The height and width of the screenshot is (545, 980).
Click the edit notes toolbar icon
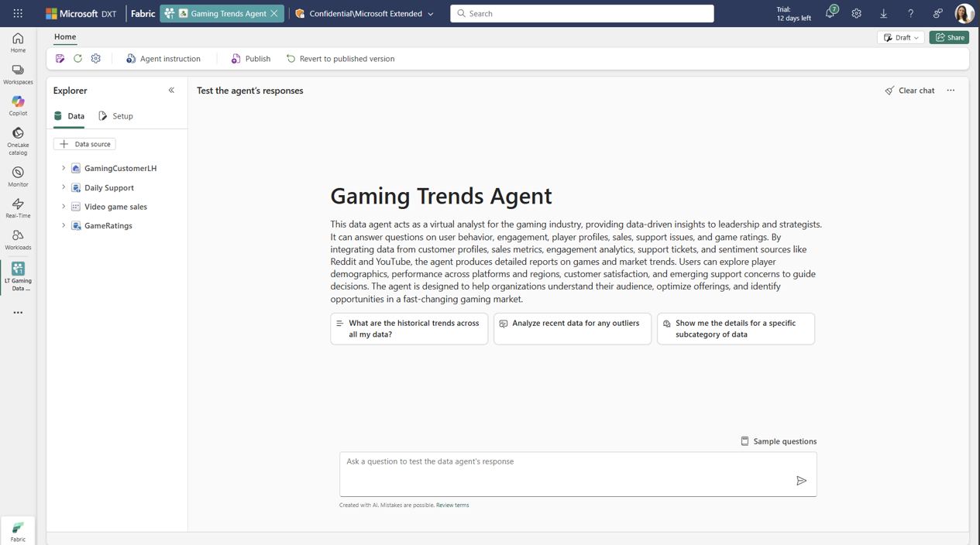pos(60,59)
